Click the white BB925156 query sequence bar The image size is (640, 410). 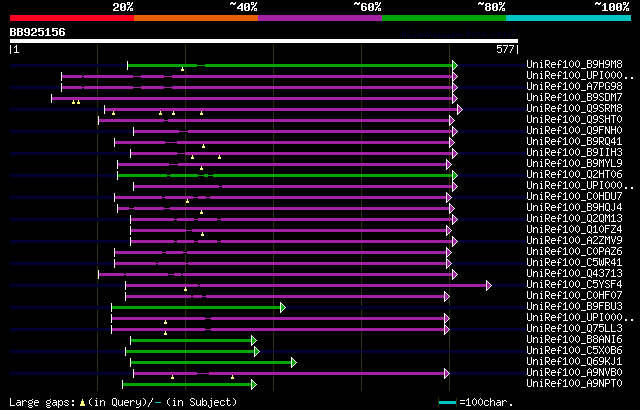[x=264, y=41]
